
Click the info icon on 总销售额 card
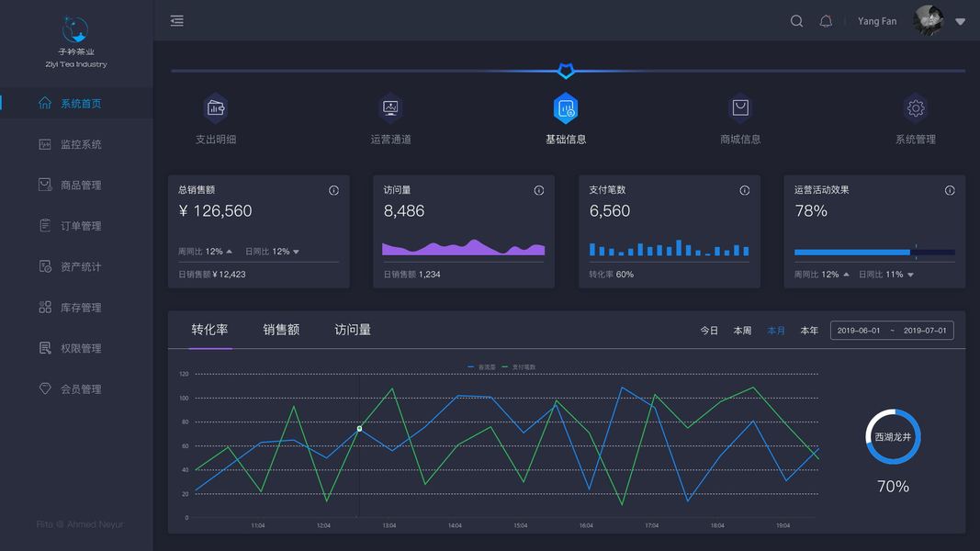click(x=333, y=190)
